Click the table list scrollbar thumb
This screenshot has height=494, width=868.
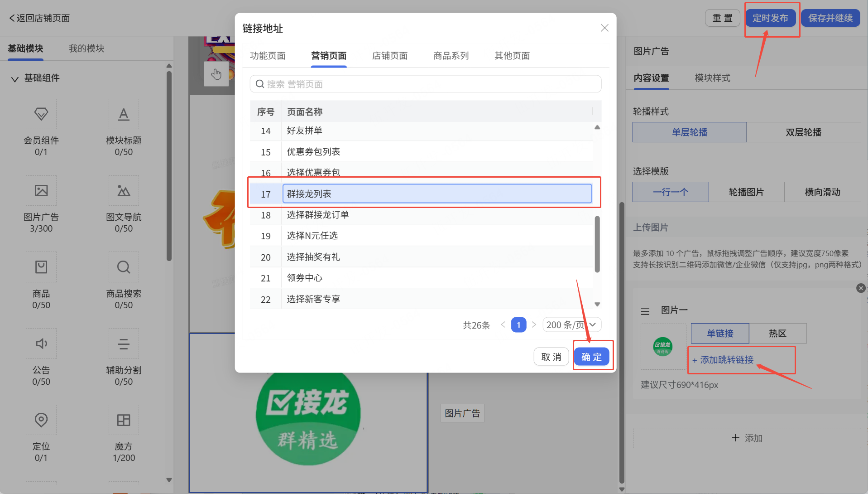tap(597, 244)
